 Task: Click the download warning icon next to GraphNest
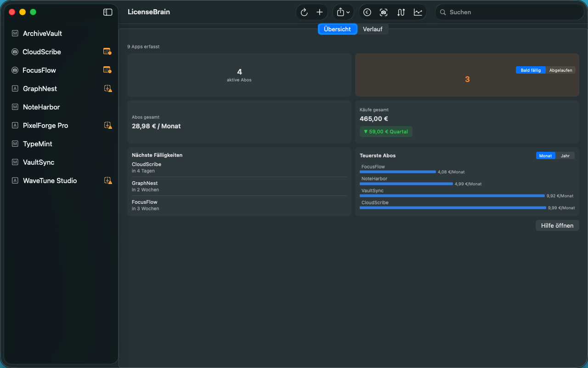point(108,88)
